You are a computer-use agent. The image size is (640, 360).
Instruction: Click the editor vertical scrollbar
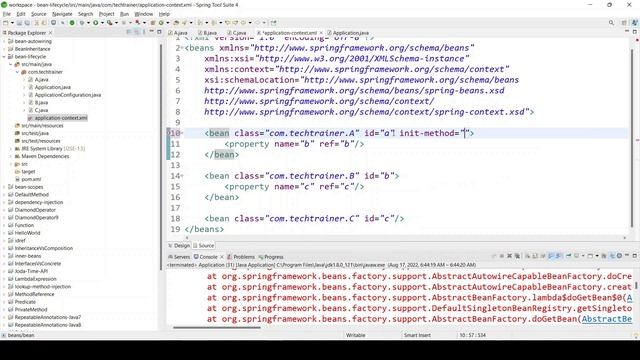(x=632, y=139)
